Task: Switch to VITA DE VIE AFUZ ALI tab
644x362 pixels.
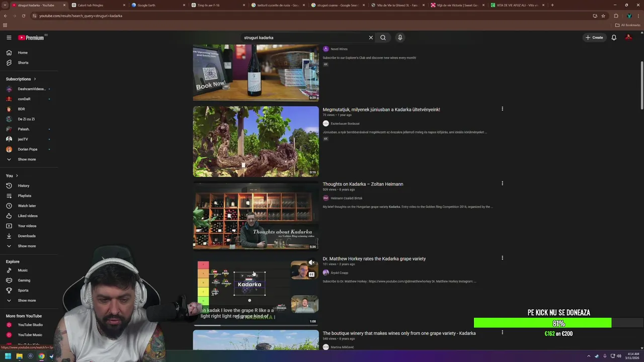Action: 517,5
